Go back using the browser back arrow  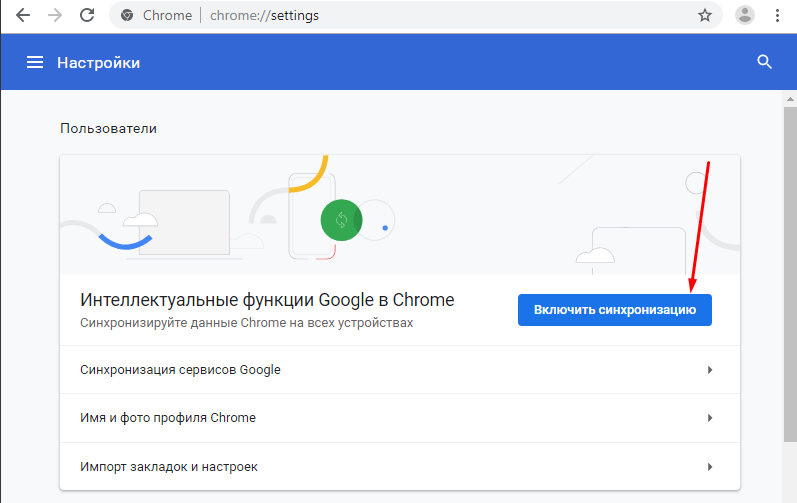[23, 15]
